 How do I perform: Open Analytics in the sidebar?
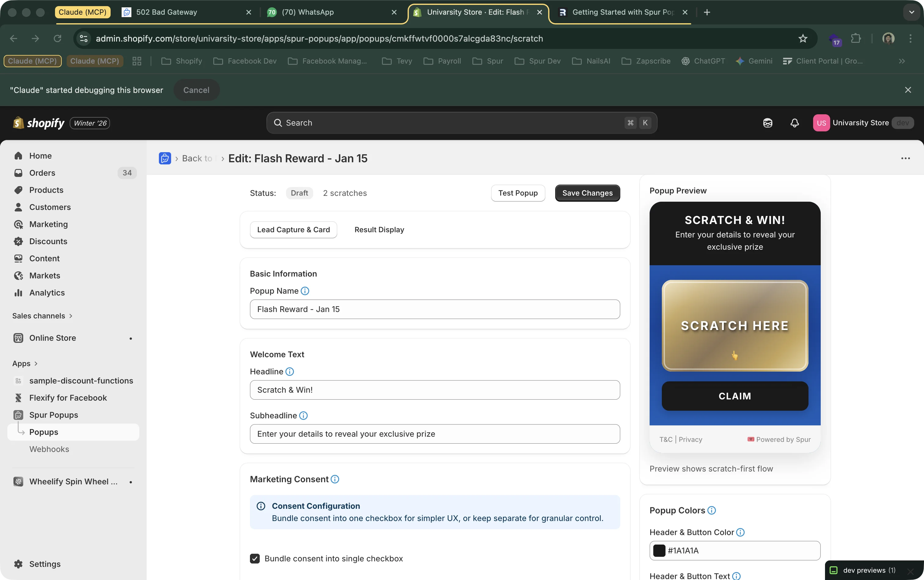pyautogui.click(x=47, y=292)
